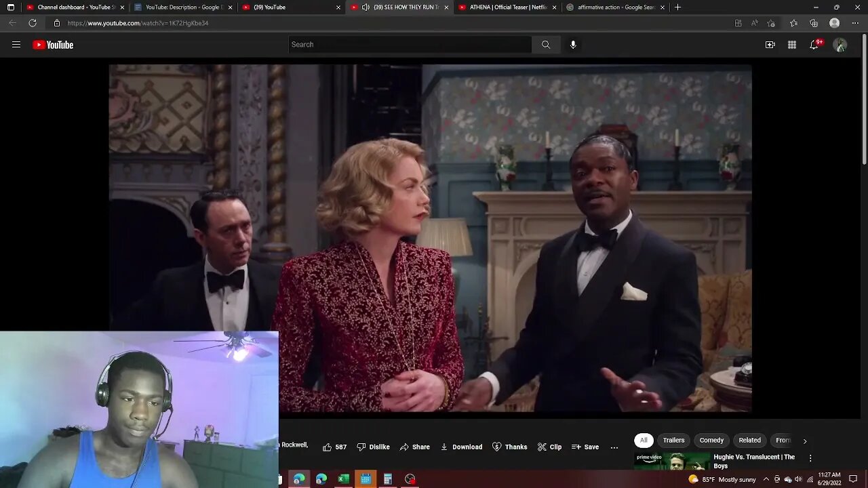Open Excel from the taskbar

point(344,479)
